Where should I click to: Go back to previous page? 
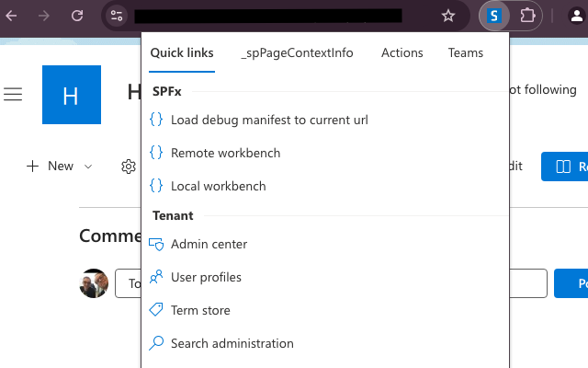pos(13,16)
